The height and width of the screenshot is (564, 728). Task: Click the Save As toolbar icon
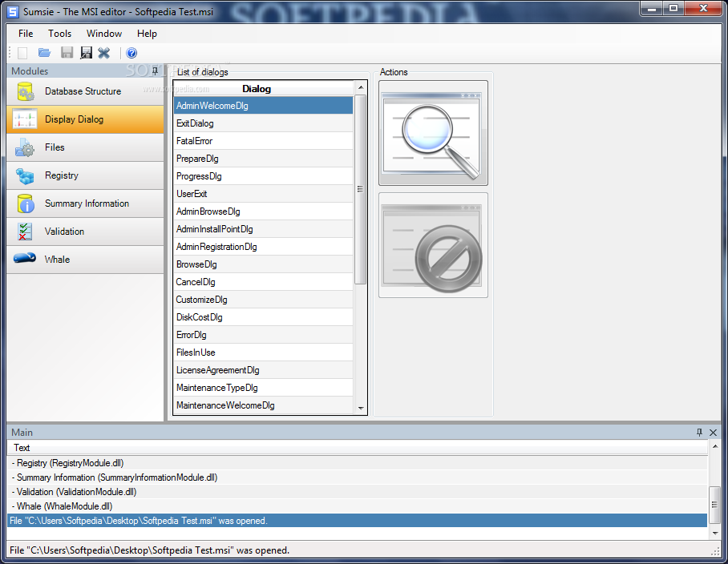(86, 53)
